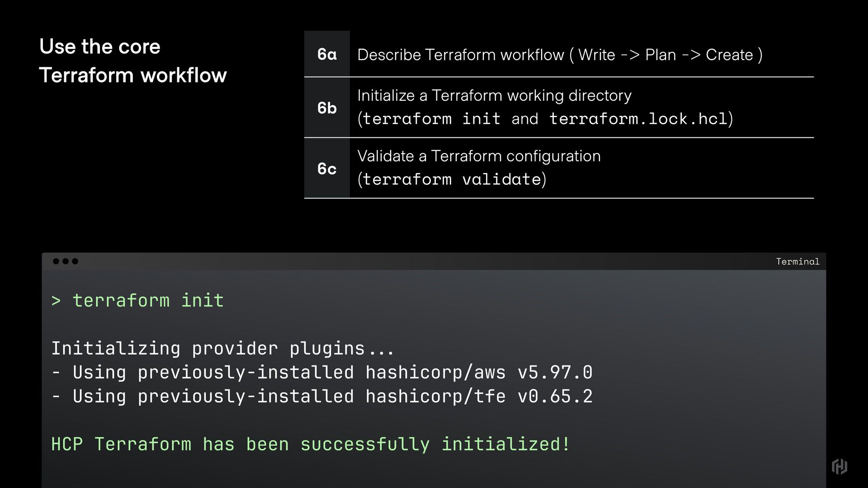Viewport: 868px width, 488px height.
Task: Click the hashicorp/tfe v0.65.2 line
Action: (322, 396)
